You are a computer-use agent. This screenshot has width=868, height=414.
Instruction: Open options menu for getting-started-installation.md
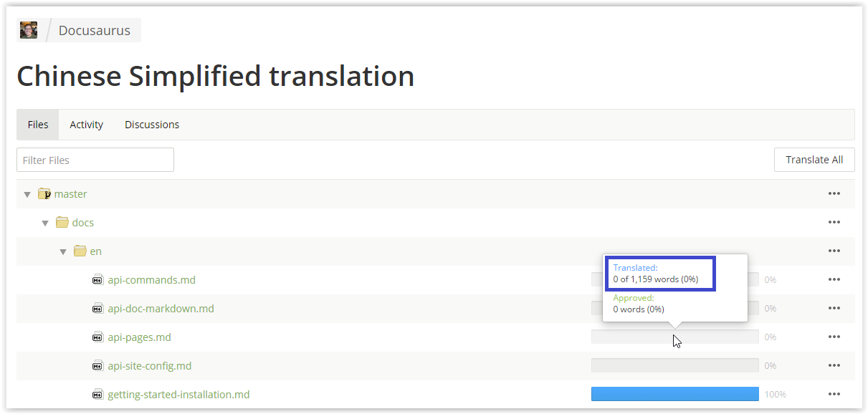click(834, 394)
